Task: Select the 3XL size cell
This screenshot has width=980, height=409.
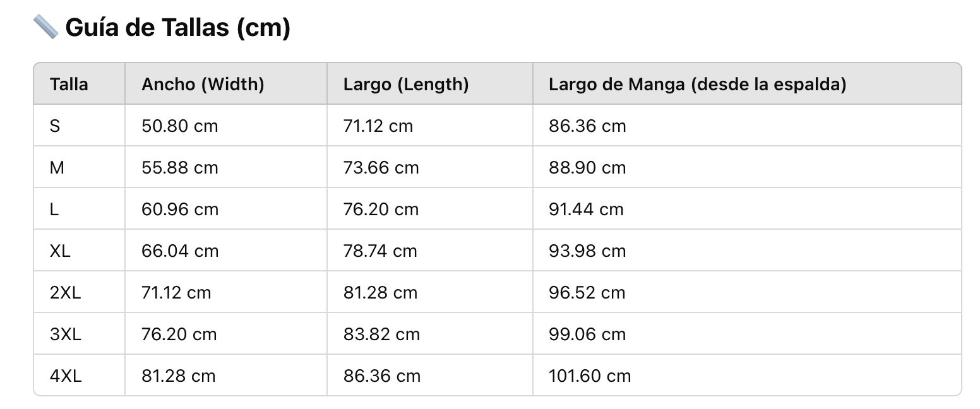Action: coord(66,335)
